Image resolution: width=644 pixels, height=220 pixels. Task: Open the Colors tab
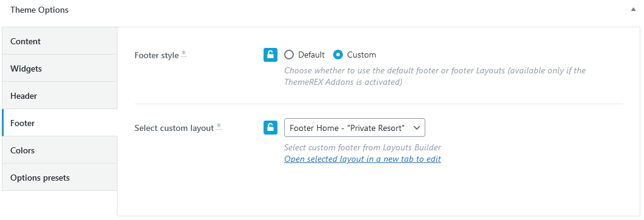point(59,150)
